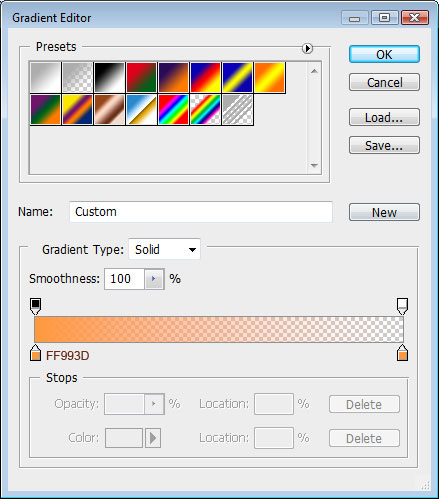The width and height of the screenshot is (439, 499).
Task: Choose the copper gradient preset
Action: pyautogui.click(x=109, y=109)
